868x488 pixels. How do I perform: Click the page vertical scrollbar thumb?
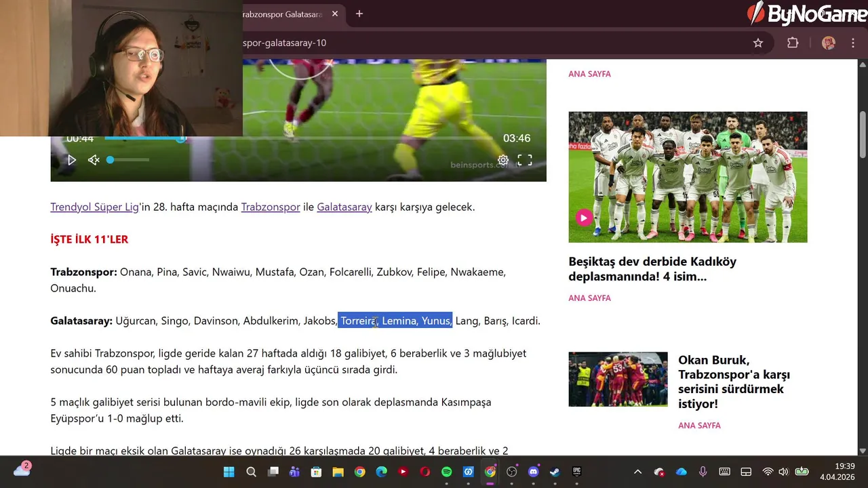863,134
